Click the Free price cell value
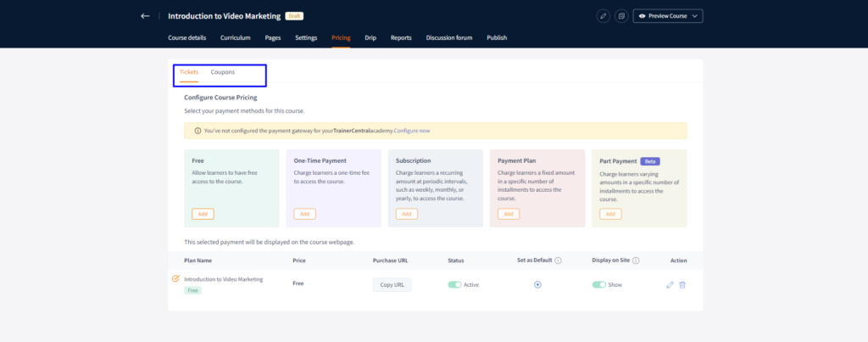The image size is (868, 342). (298, 283)
